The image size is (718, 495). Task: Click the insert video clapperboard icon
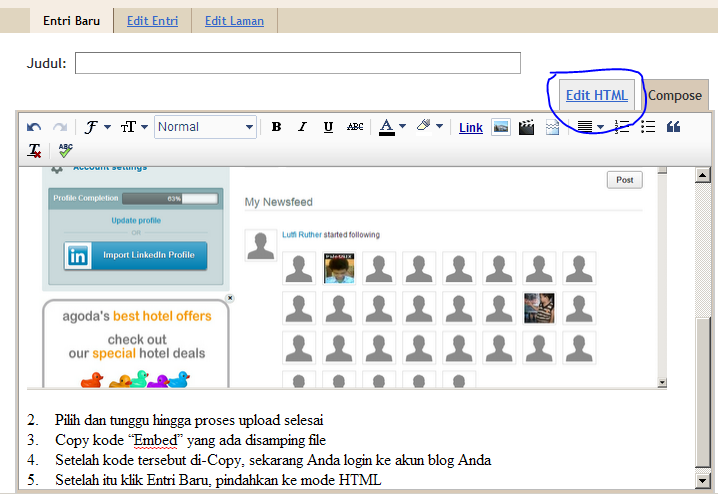[x=527, y=127]
